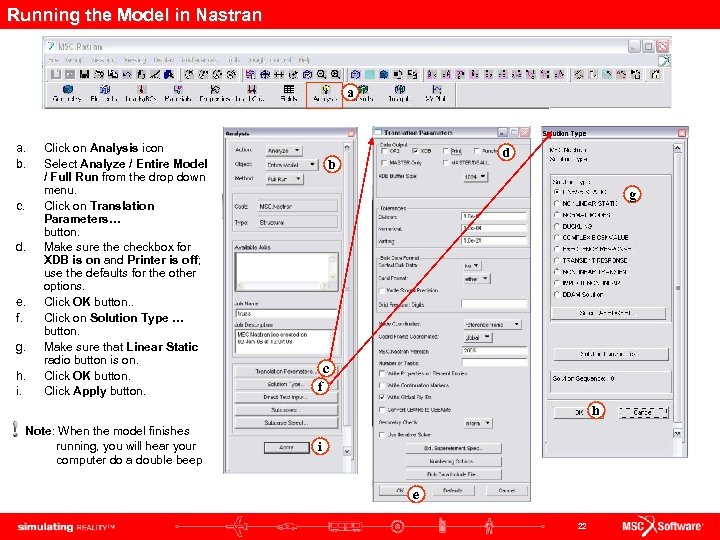Image resolution: width=720 pixels, height=540 pixels.
Task: Click the Solution Type button
Action: point(286,384)
